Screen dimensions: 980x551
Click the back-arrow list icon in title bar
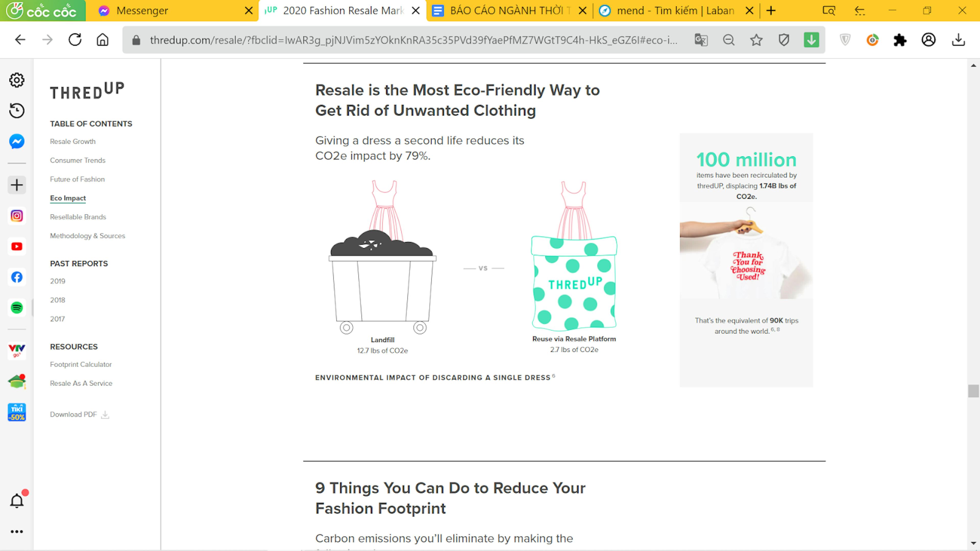[860, 11]
